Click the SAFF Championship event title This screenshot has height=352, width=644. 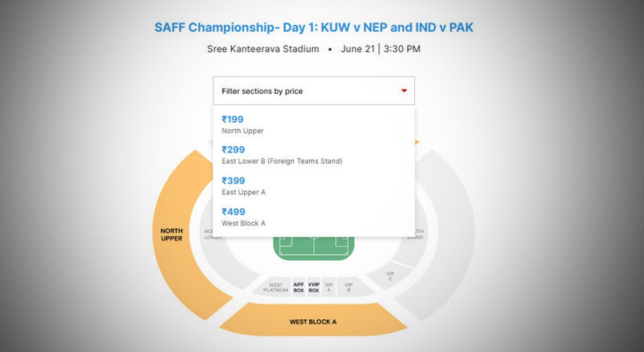point(313,27)
